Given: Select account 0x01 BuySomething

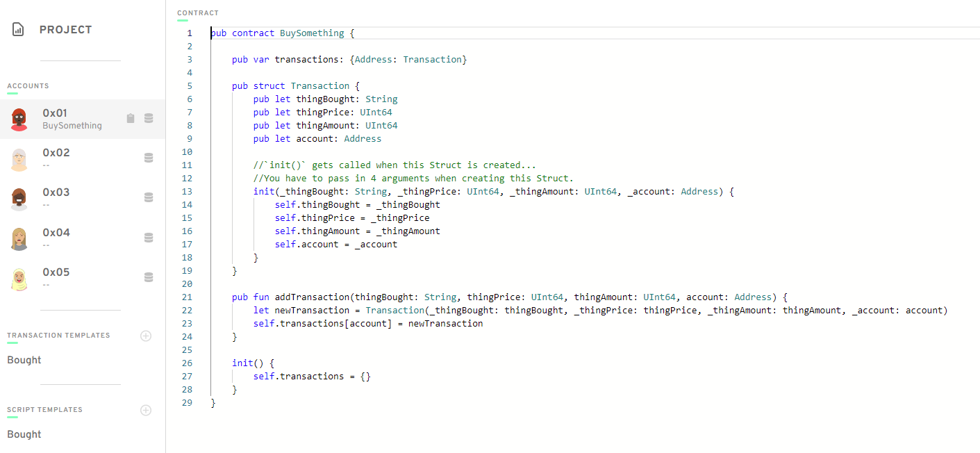Looking at the screenshot, I should click(x=83, y=119).
